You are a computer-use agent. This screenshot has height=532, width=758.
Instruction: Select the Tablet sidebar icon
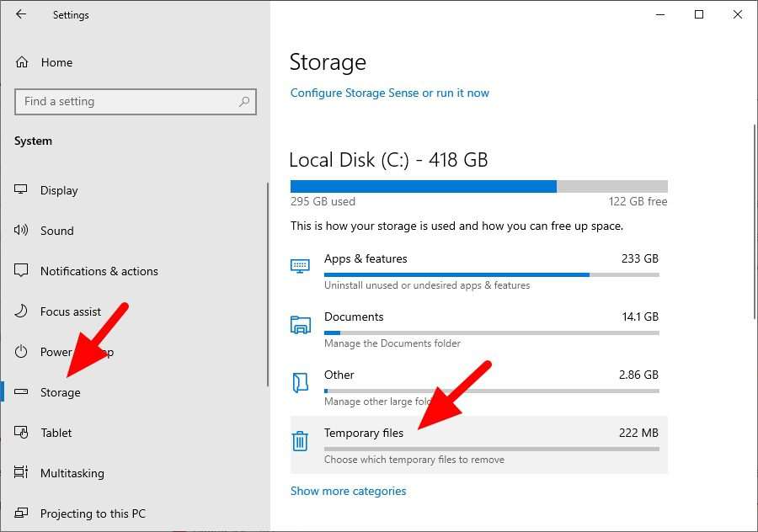19,433
